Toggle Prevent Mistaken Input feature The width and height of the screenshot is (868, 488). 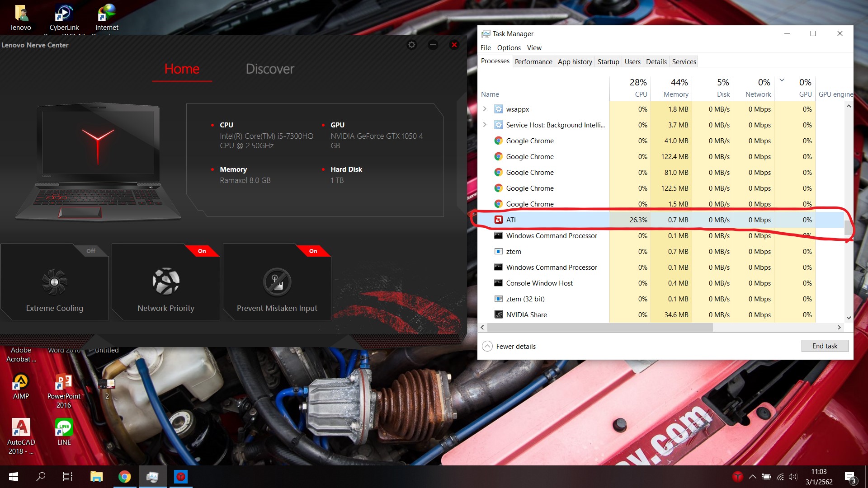[x=277, y=282]
